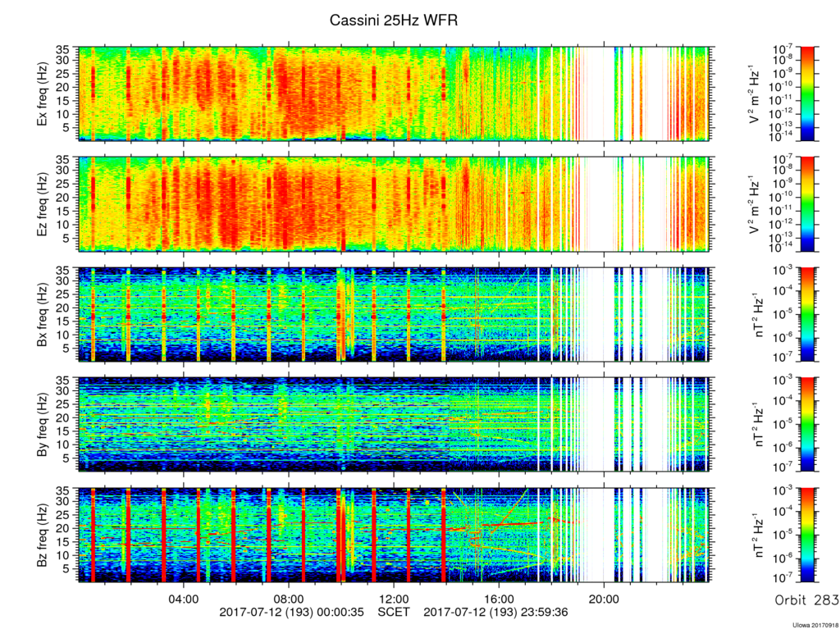Click the 10⁻¹⁴ tick on Ex color bar
The height and width of the screenshot is (629, 840).
[783, 138]
